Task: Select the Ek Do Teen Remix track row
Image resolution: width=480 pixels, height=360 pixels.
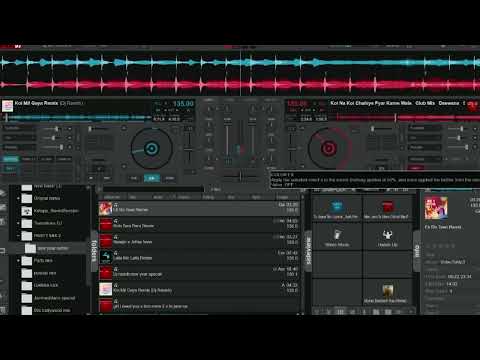Action: 199,209
